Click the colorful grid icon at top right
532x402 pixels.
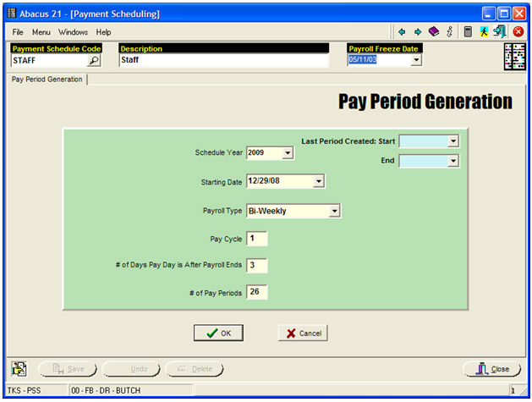514,57
